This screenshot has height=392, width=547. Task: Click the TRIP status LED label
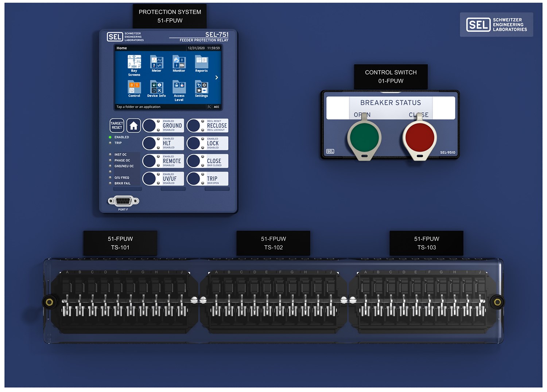[x=118, y=143]
